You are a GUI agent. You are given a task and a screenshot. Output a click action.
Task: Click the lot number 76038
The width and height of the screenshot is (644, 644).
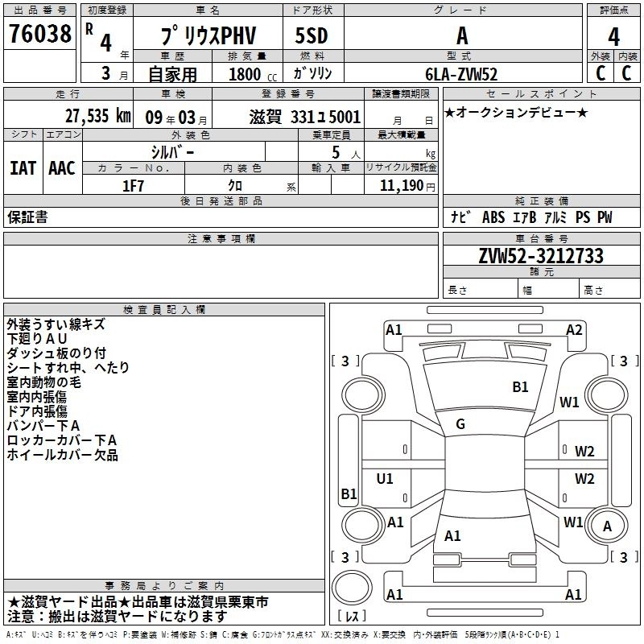click(x=39, y=33)
